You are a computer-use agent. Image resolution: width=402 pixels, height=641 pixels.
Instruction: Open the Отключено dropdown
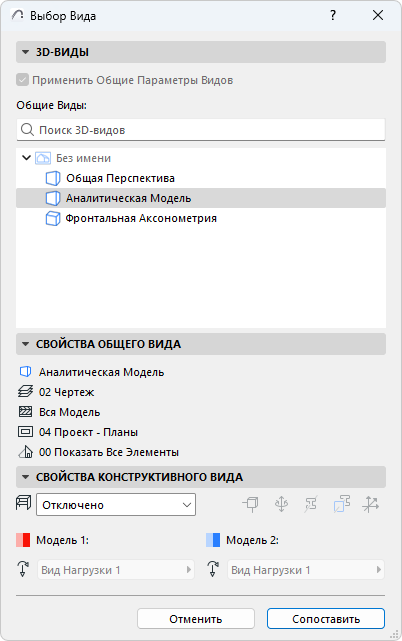click(116, 505)
